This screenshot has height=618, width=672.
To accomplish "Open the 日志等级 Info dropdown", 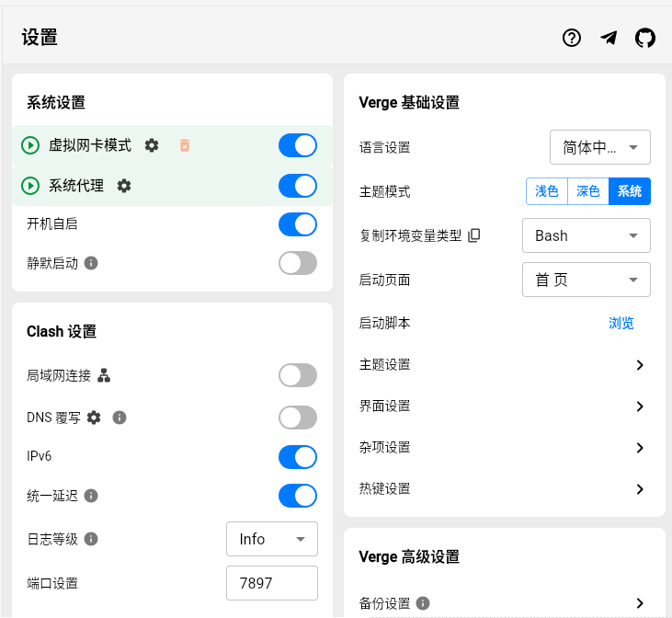I will 272,539.
